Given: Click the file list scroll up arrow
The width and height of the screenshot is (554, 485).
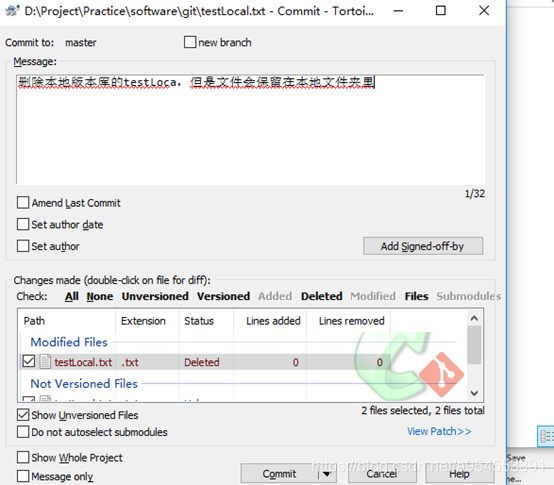Looking at the screenshot, I should 474,318.
